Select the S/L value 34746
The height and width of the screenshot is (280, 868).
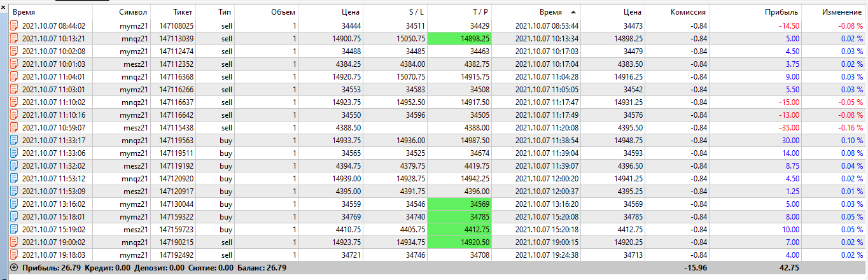point(414,255)
